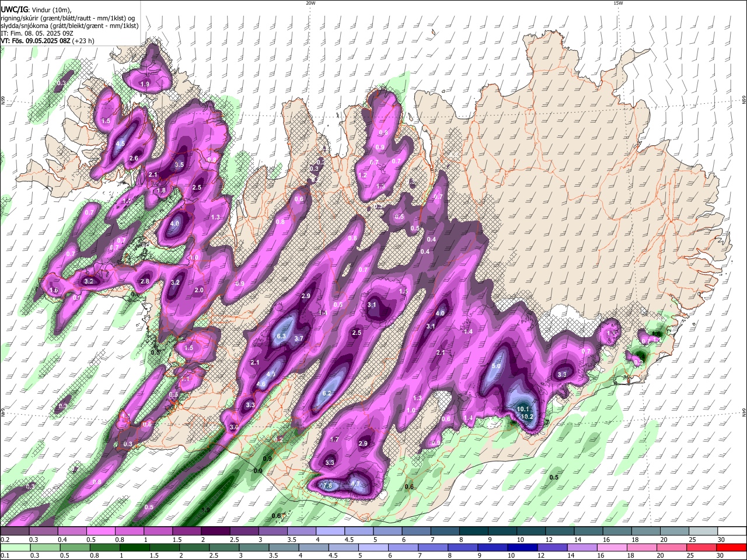Click the "10.1" precipitation value on the map
The height and width of the screenshot is (560, 747).
[523, 409]
